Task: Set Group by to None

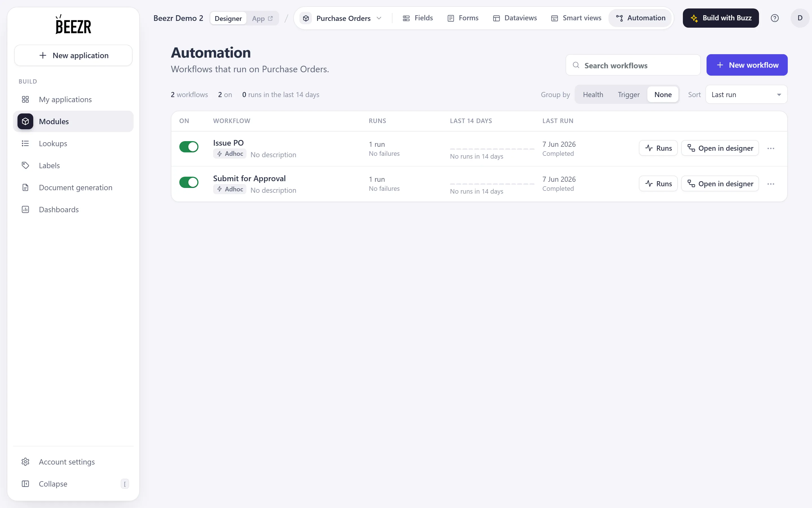Action: pos(663,95)
